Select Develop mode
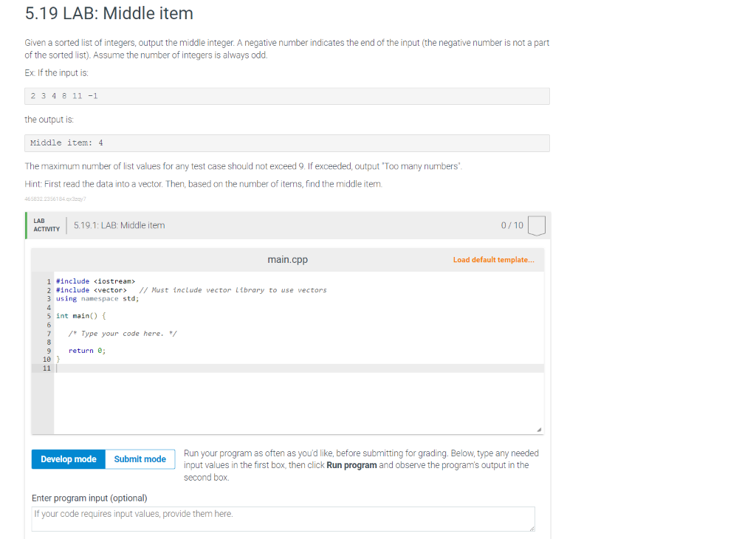 [x=69, y=459]
